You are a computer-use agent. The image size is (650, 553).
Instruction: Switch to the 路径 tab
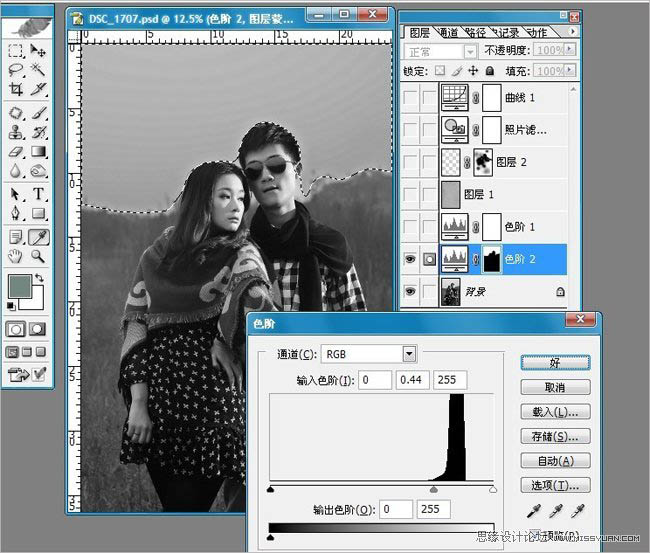(475, 33)
